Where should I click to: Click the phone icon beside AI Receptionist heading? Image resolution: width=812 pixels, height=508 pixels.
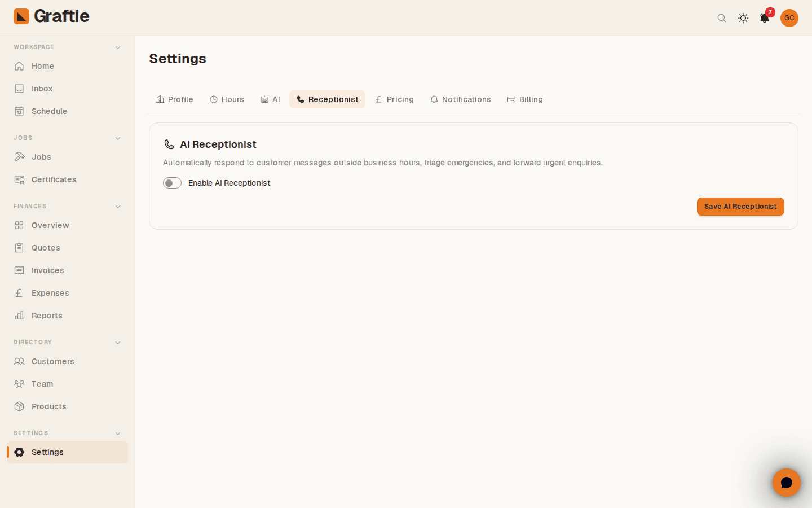coord(169,144)
